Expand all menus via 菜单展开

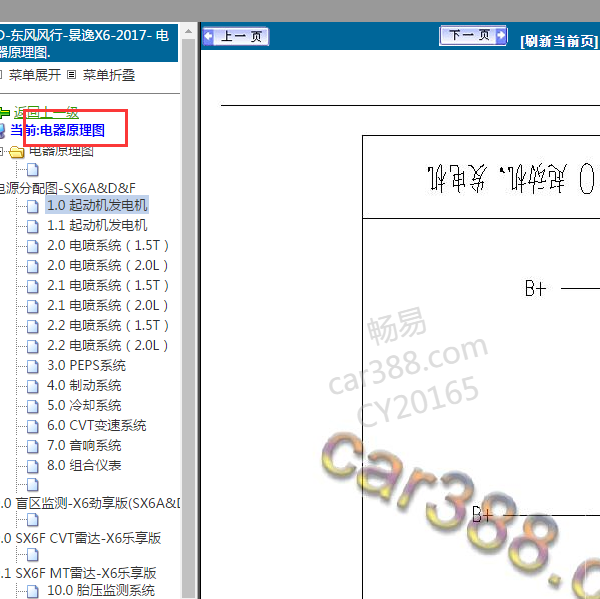pos(34,75)
